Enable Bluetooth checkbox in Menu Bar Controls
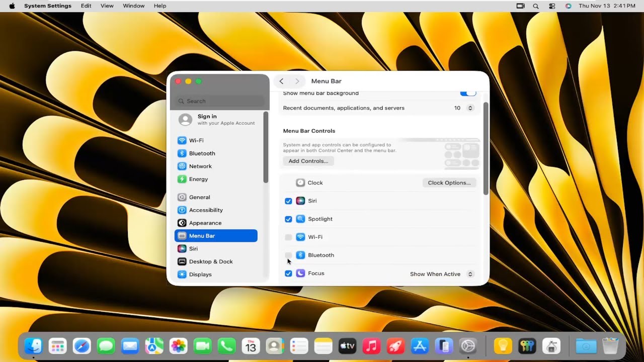This screenshot has height=362, width=644. coord(288,255)
